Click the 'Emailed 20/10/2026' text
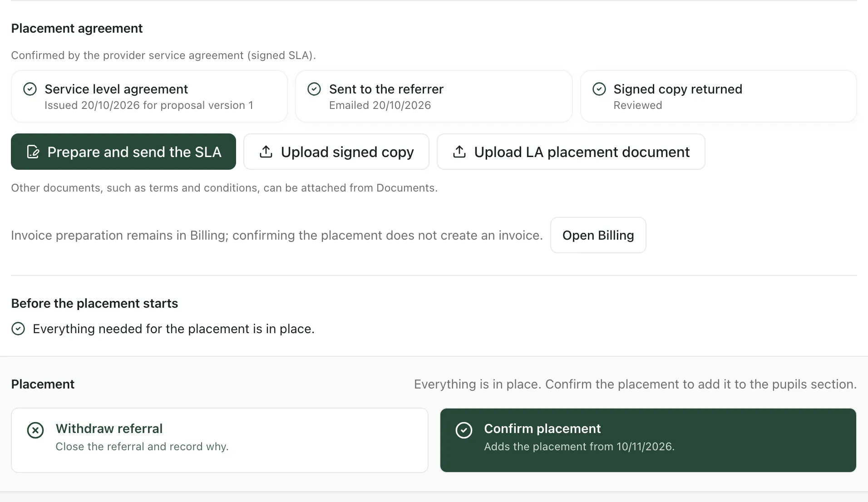Image resolution: width=868 pixels, height=502 pixels. (x=380, y=105)
